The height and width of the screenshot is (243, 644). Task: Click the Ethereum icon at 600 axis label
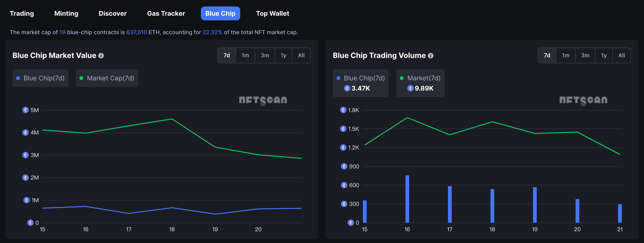point(344,185)
